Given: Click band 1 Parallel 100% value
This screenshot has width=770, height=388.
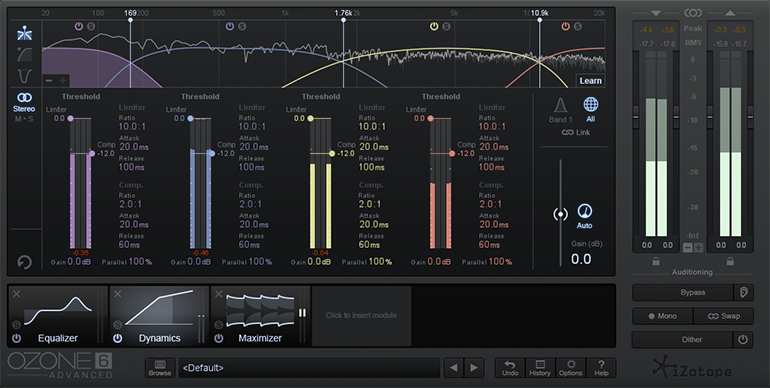Looking at the screenshot, I should coord(140,262).
